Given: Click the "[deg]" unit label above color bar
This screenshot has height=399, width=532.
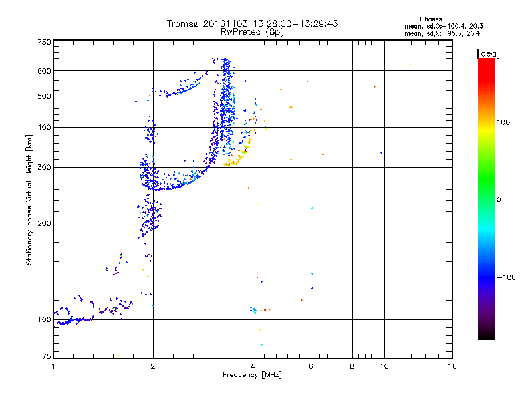Looking at the screenshot, I should point(488,53).
